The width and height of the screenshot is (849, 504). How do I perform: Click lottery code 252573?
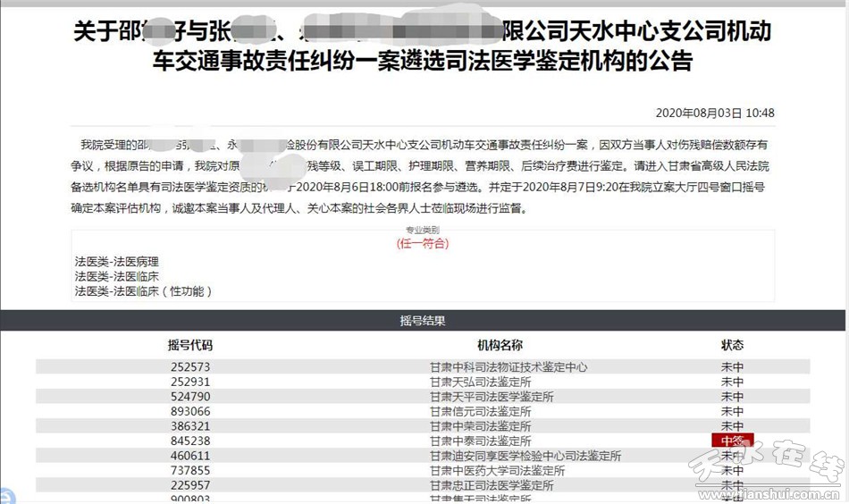point(190,367)
